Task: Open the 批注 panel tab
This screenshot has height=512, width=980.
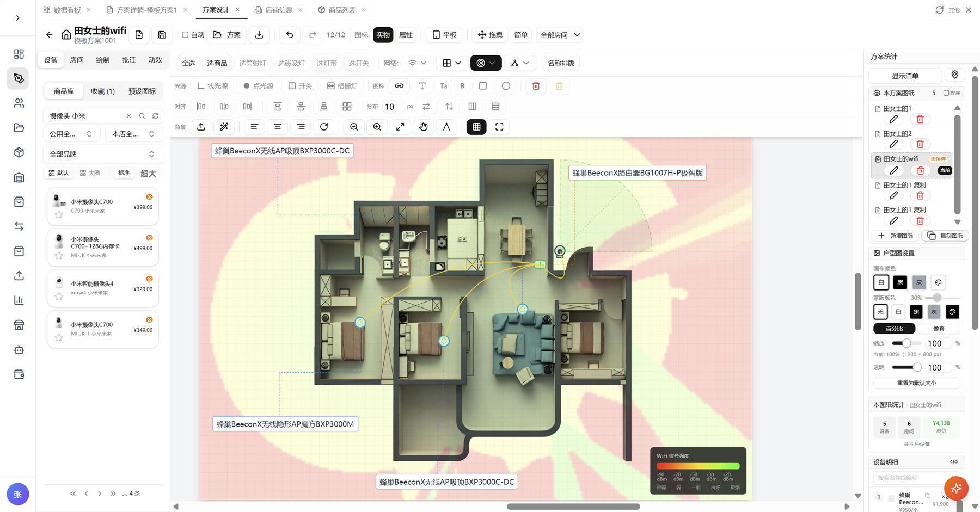Action: point(129,60)
